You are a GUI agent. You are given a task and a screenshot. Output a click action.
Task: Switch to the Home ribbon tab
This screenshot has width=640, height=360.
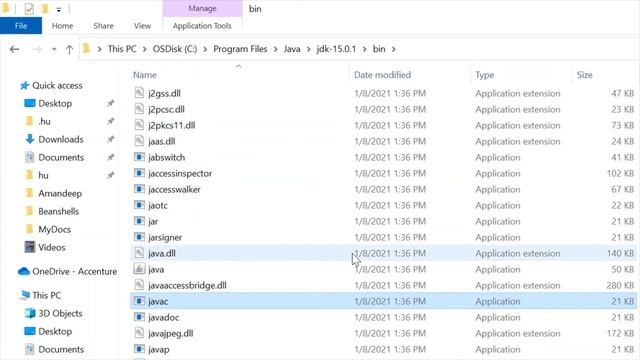62,26
